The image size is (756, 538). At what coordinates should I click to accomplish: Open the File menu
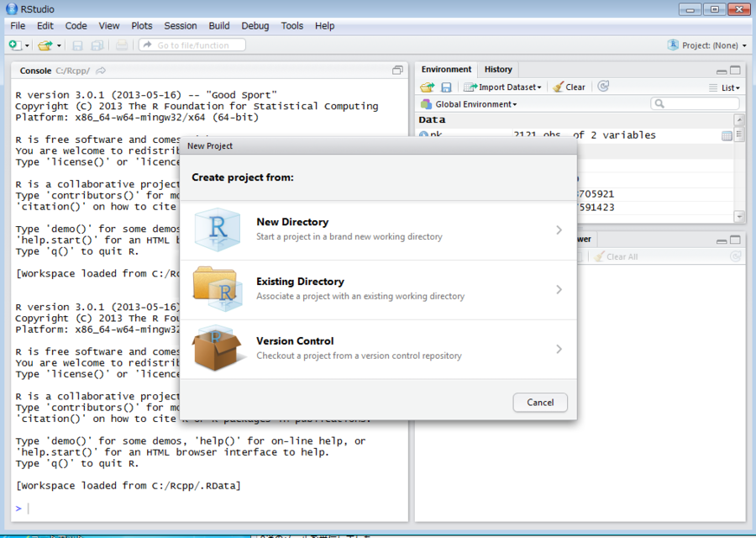click(18, 25)
